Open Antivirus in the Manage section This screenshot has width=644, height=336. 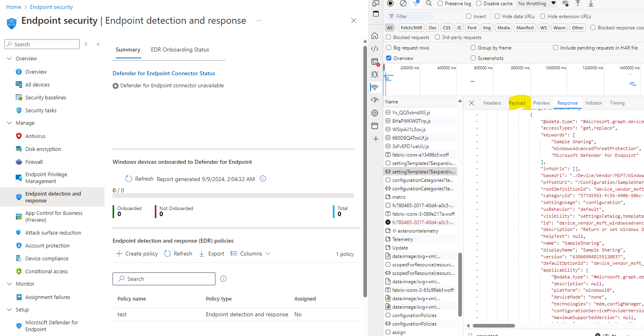point(35,136)
